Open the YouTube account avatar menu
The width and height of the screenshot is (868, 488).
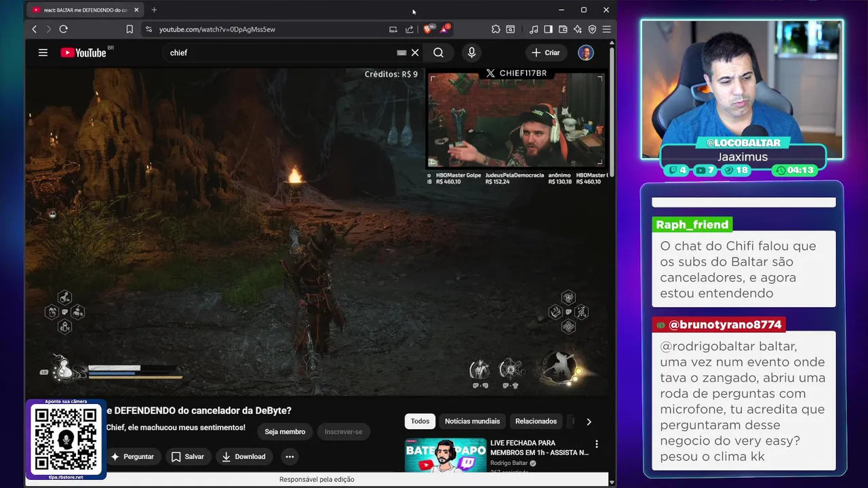click(586, 52)
